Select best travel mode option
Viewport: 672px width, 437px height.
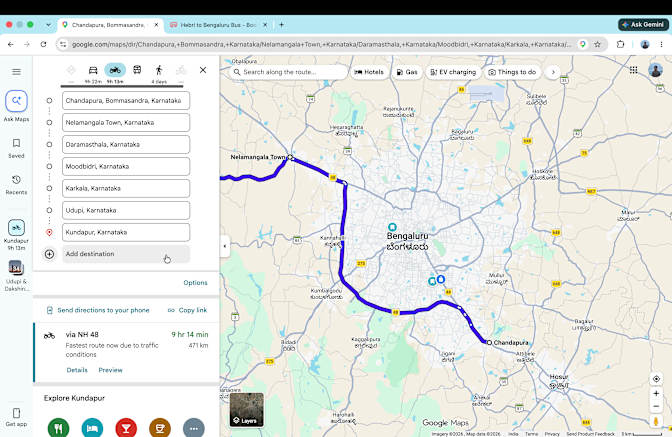click(71, 70)
